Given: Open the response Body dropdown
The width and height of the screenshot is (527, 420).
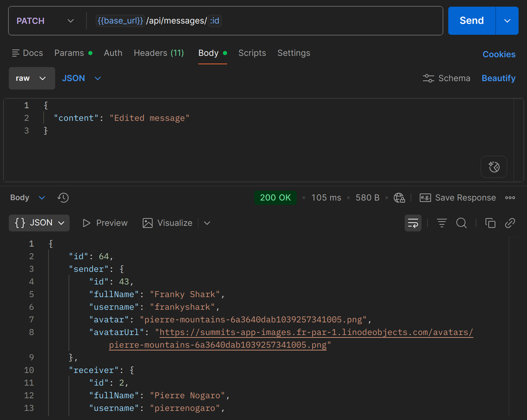Looking at the screenshot, I should click(x=27, y=198).
